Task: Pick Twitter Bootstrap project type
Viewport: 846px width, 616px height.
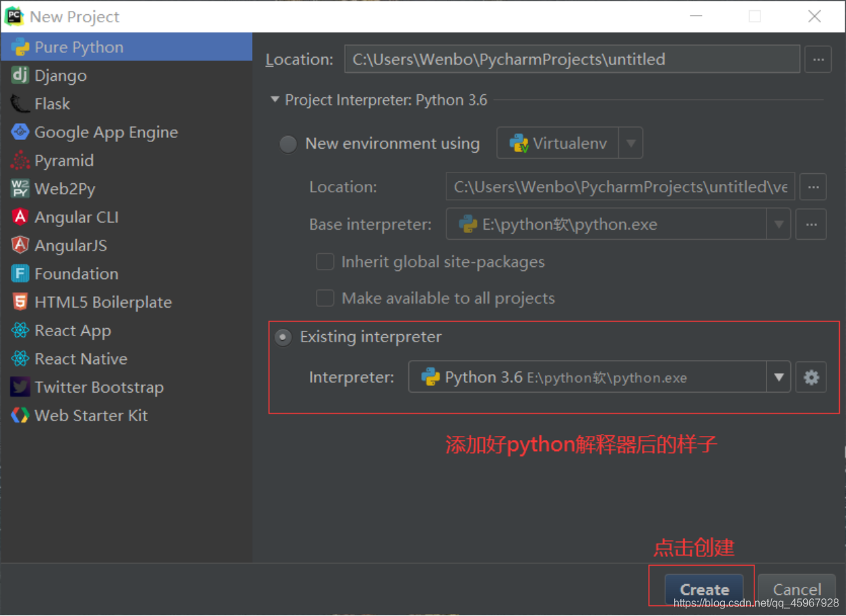Action: pyautogui.click(x=126, y=387)
